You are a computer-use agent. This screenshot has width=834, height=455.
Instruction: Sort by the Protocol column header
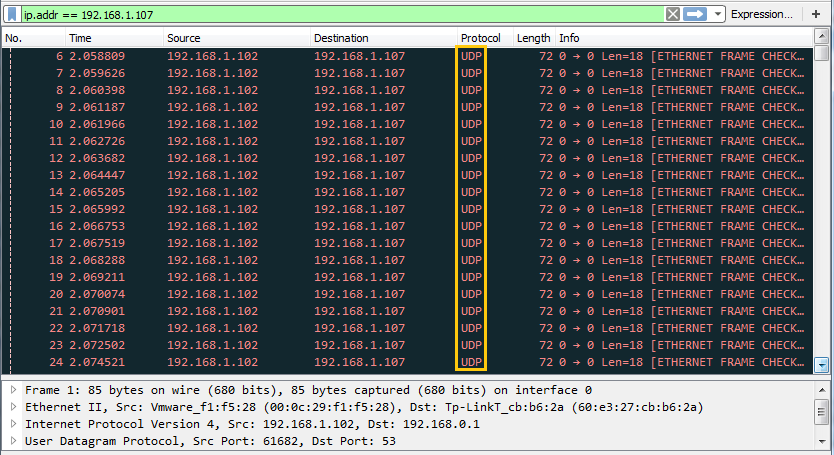pos(485,38)
